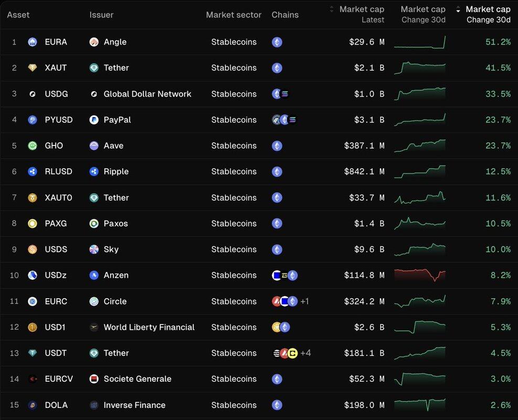Click the PayPal issuer logo
Viewport: 518px width, 420px height.
click(x=94, y=120)
